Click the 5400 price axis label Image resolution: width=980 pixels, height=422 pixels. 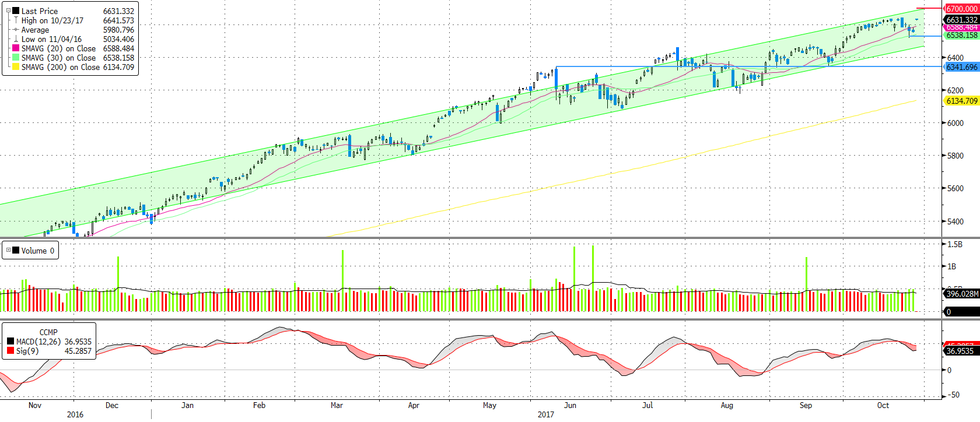(956, 221)
